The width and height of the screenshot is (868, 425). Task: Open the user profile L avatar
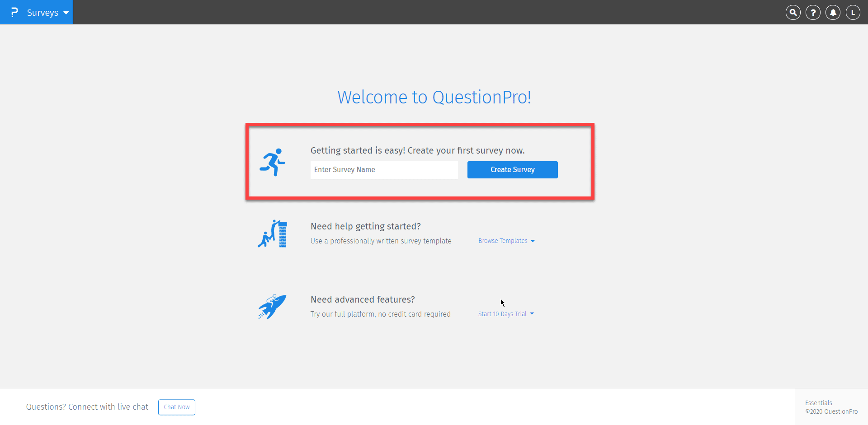click(x=853, y=13)
